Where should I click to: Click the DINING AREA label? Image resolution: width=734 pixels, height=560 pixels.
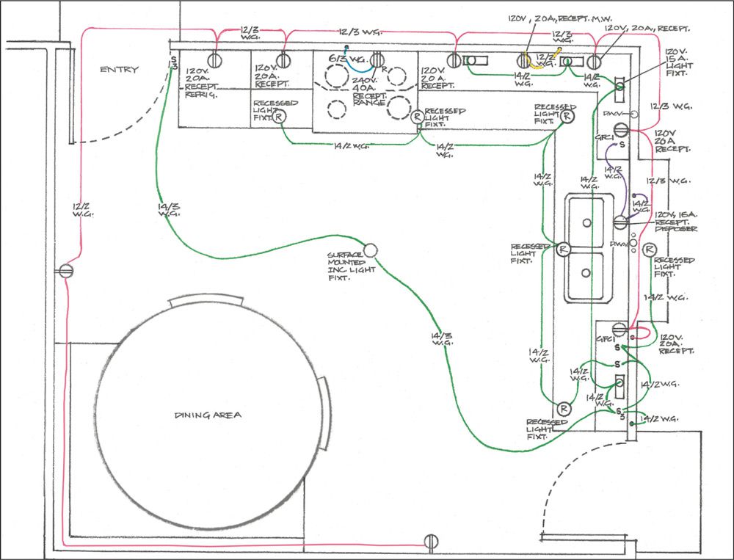[x=208, y=415]
